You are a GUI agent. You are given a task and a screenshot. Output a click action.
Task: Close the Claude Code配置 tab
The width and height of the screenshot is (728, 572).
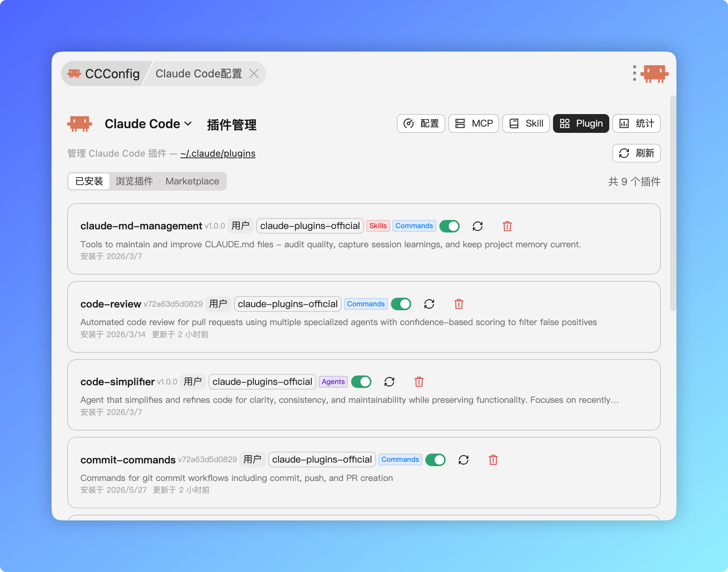(x=254, y=73)
